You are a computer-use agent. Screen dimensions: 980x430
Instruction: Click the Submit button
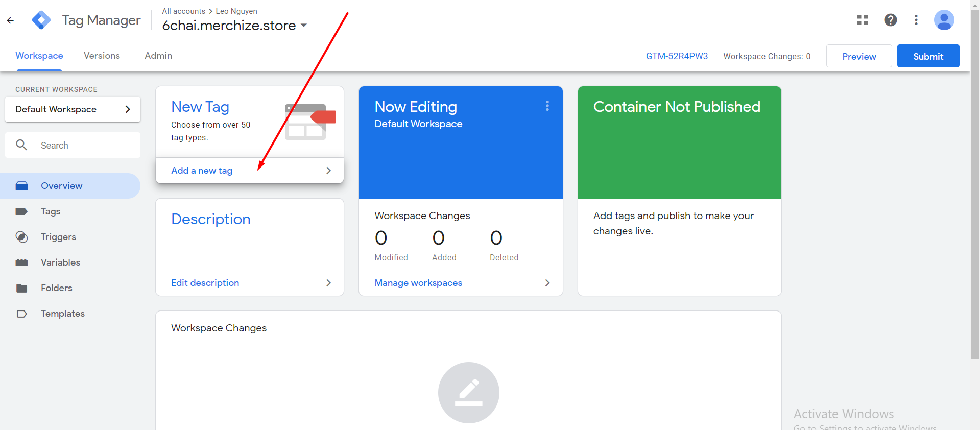click(x=928, y=56)
